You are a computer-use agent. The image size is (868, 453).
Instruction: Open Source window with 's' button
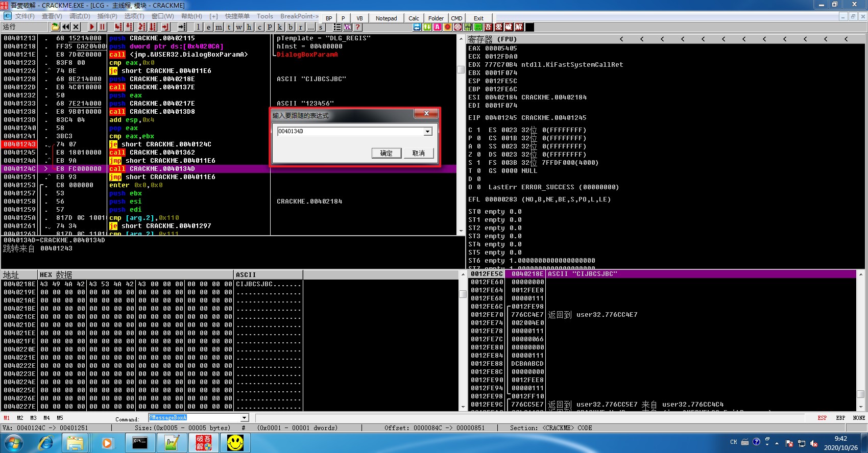click(x=321, y=27)
